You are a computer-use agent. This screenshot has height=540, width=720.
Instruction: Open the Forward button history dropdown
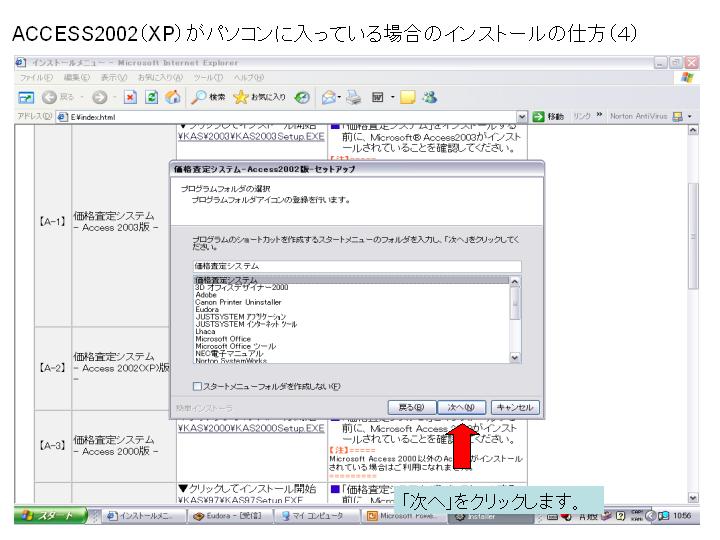tap(113, 97)
